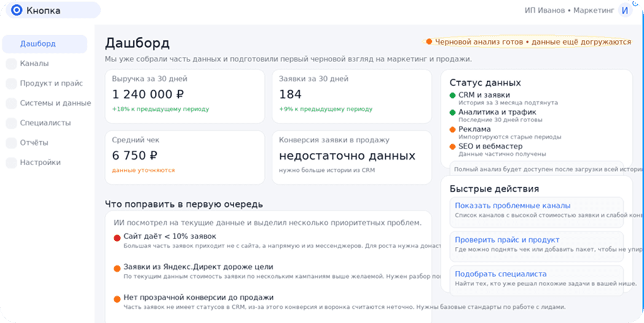Viewport: 644px width, 323px height.
Task: Open the Дашборд sidebar section
Action: pos(45,44)
